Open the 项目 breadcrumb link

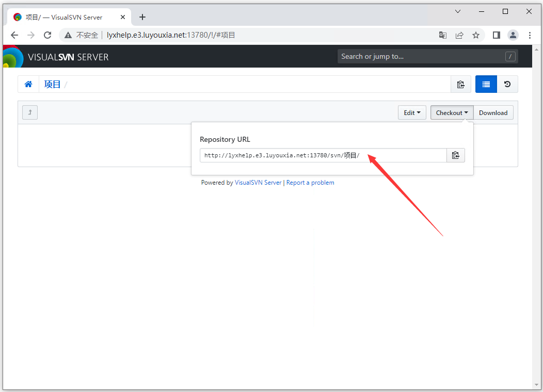[x=52, y=84]
